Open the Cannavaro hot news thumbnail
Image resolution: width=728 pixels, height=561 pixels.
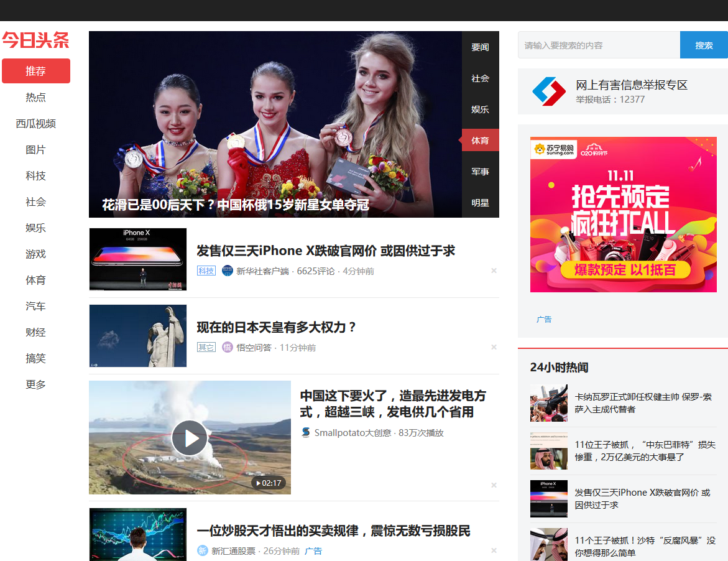[x=549, y=403]
